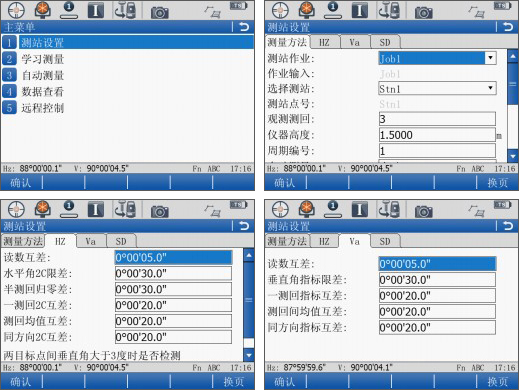Image resolution: width=519 pixels, height=390 pixels.
Task: Click the camera icon on screen showing 垂直角指标限差
Action: point(424,211)
